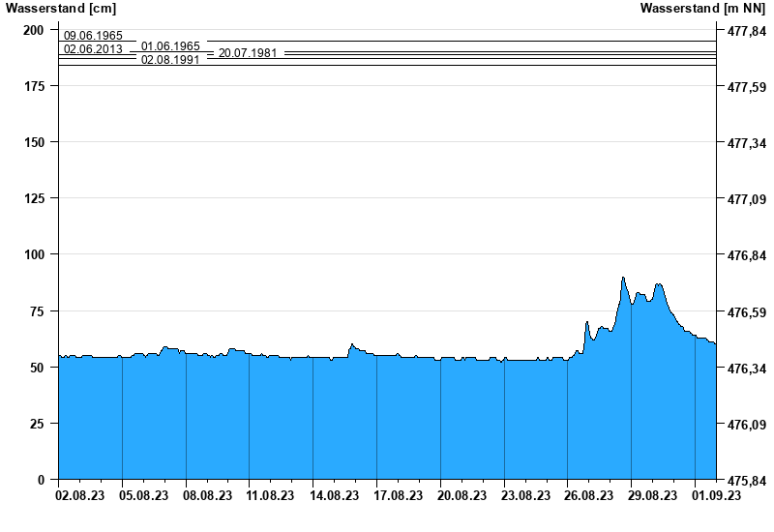Select the 20.07.1981 flood mark label

click(x=248, y=53)
